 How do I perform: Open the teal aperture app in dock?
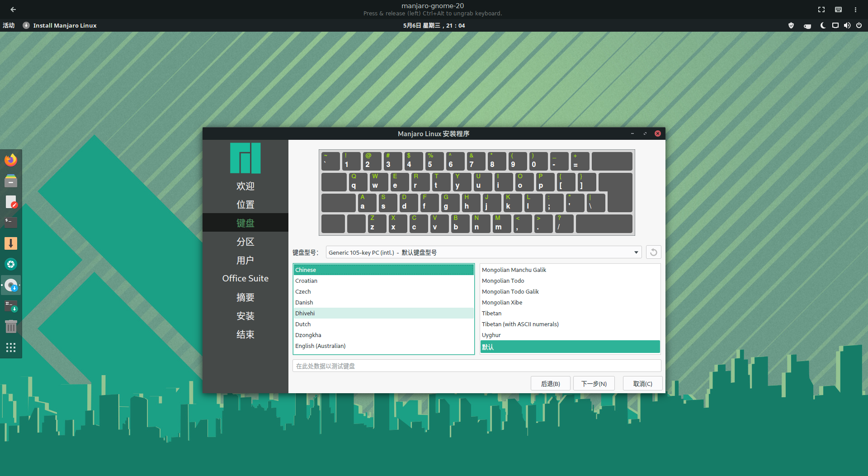tap(11, 264)
